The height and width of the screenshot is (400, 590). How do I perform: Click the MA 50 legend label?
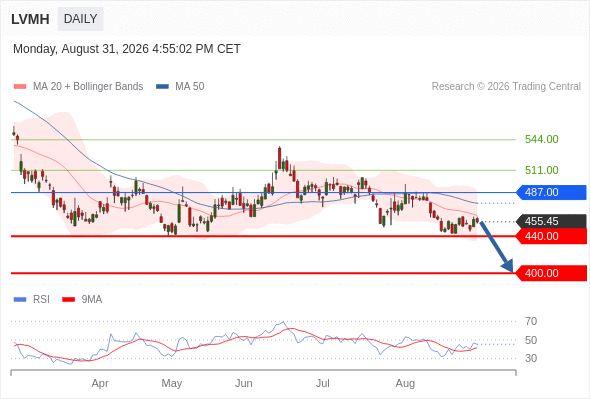click(x=190, y=87)
